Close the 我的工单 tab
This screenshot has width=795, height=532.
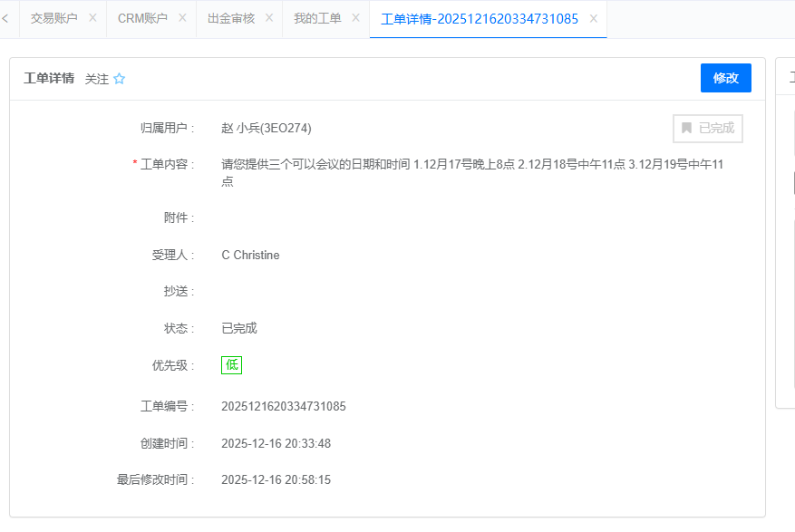pos(356,18)
